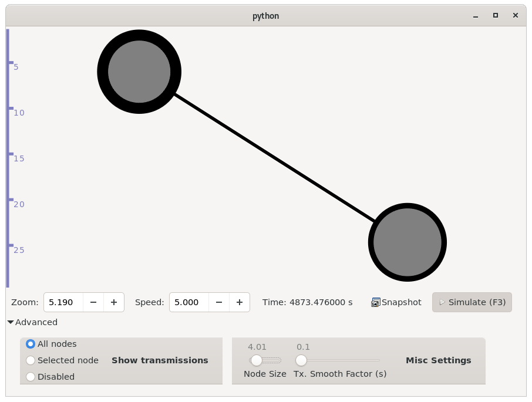This screenshot has height=402, width=532.
Task: Click the Node Size slider handle
Action: 257,360
